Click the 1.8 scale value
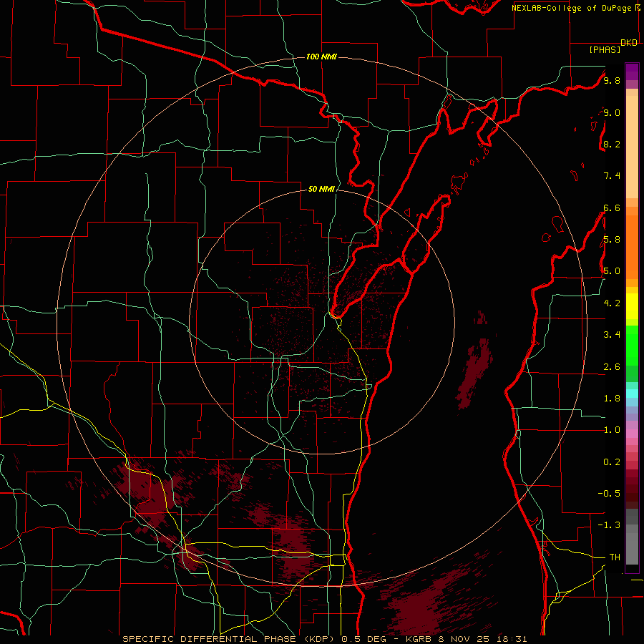 point(612,398)
